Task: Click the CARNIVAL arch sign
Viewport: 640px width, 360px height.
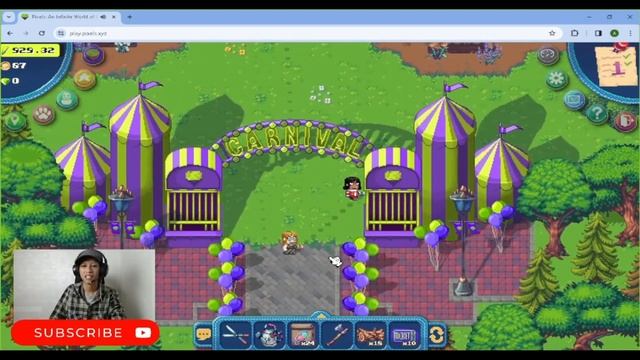Action: 293,143
